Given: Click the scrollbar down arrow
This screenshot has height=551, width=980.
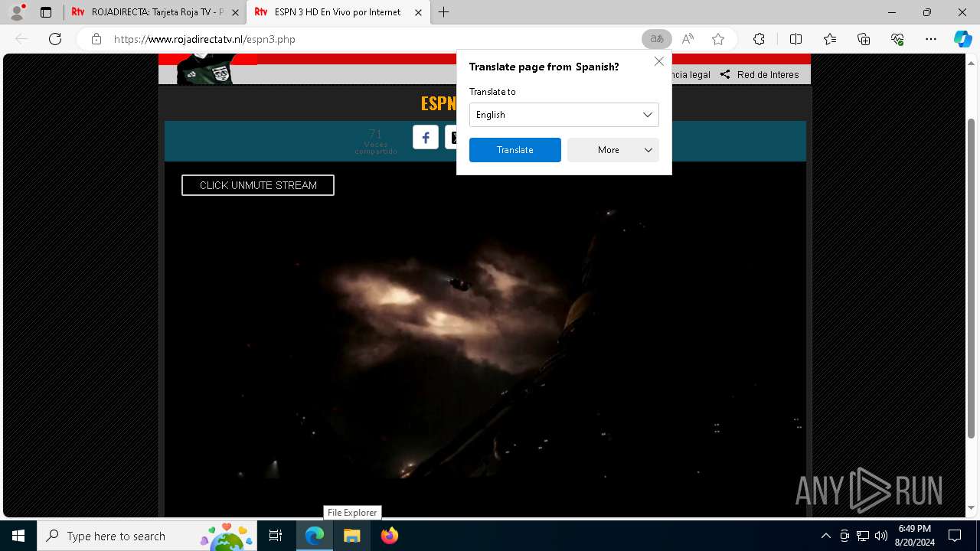Looking at the screenshot, I should pos(972,507).
